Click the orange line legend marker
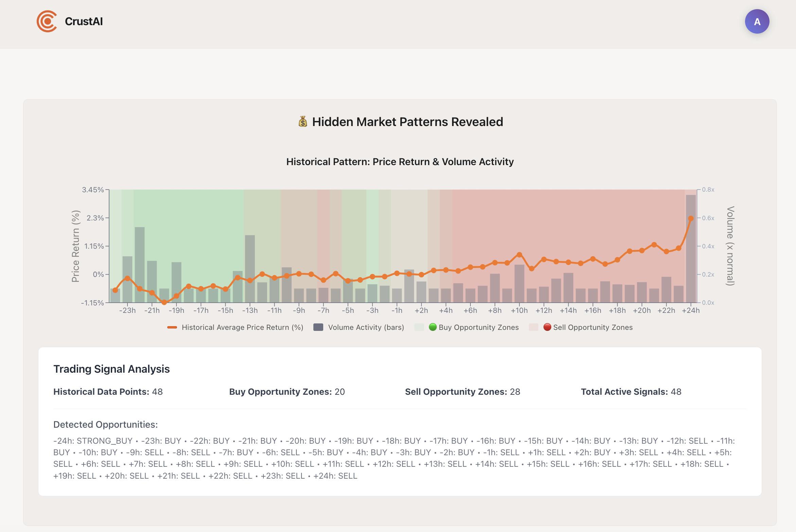This screenshot has height=532, width=796. click(172, 327)
